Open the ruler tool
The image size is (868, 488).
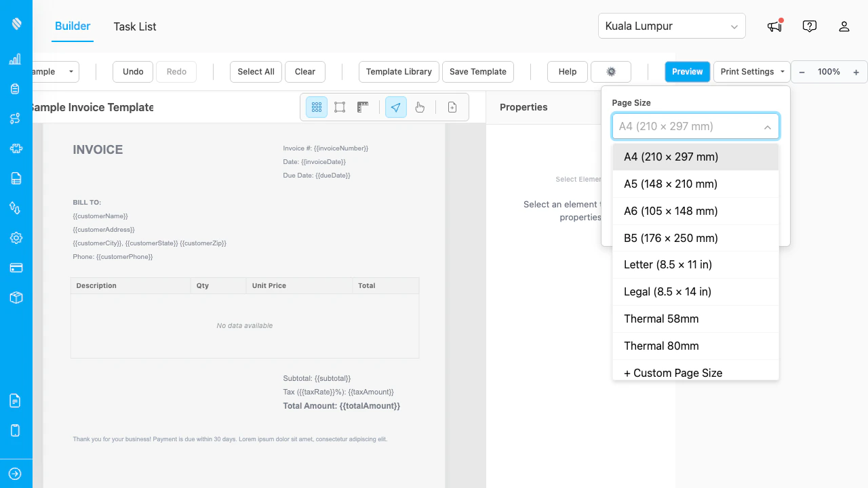(x=362, y=106)
